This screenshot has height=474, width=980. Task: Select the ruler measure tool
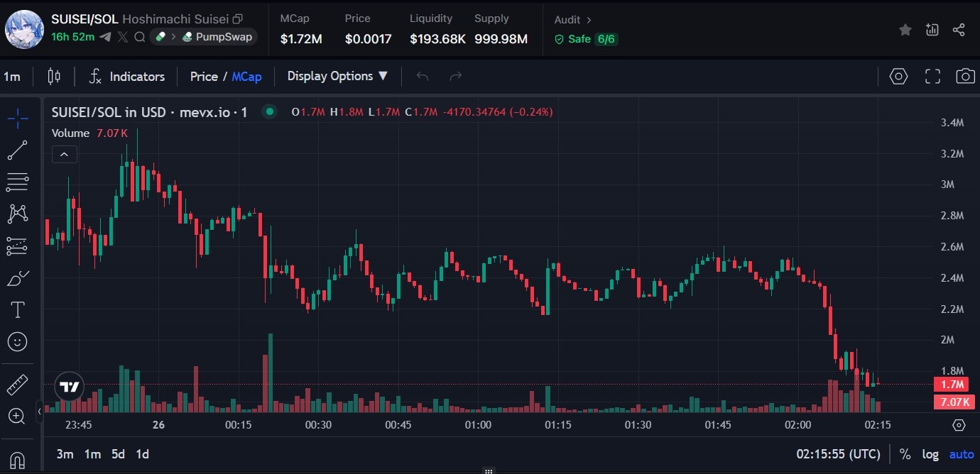[17, 385]
